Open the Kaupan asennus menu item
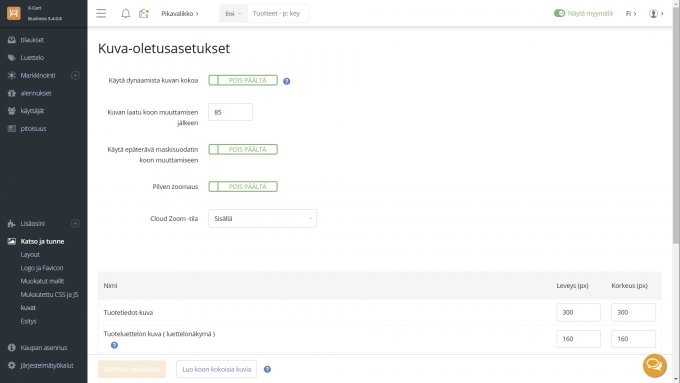The height and width of the screenshot is (383, 680). coord(43,348)
